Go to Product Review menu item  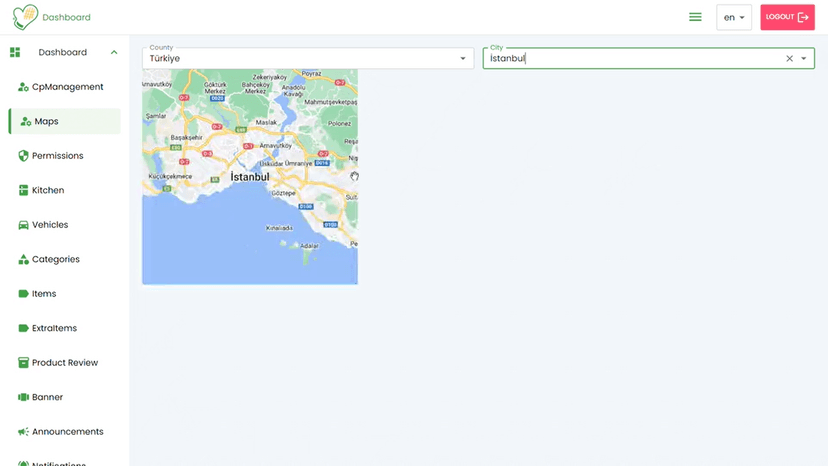63,363
